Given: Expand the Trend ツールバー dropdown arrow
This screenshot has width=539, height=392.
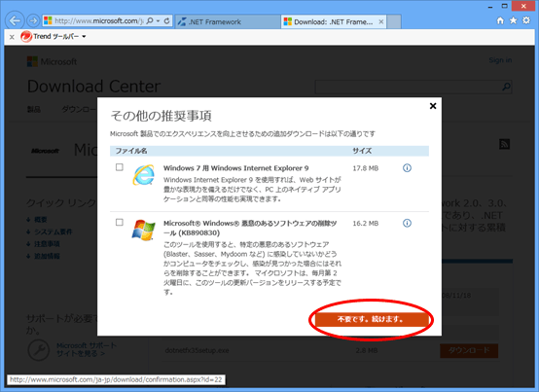Looking at the screenshot, I should 84,36.
